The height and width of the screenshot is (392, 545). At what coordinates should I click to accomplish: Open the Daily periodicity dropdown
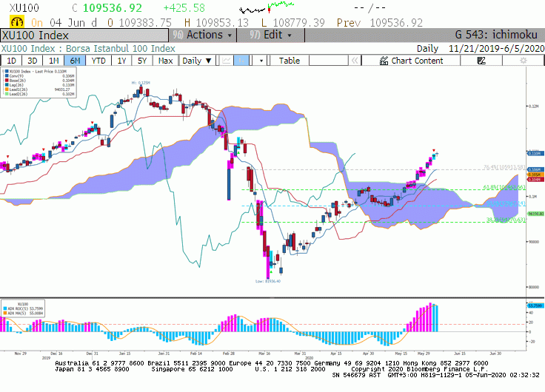point(197,61)
